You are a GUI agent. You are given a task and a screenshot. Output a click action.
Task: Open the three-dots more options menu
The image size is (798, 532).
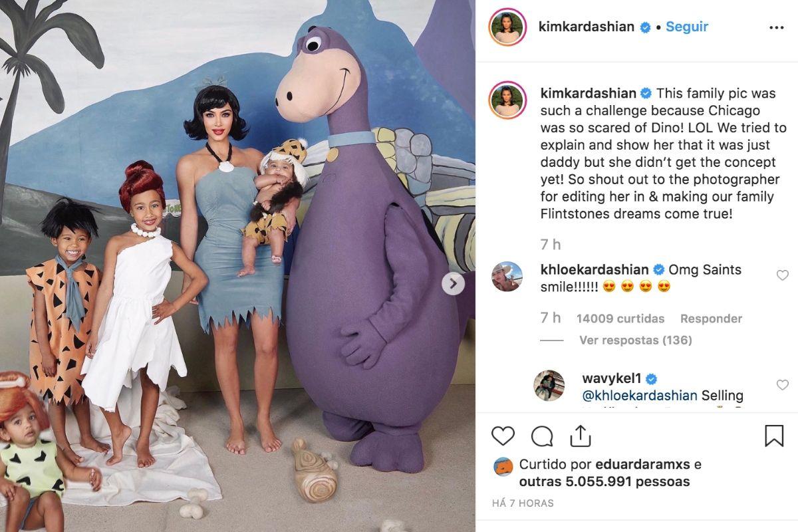point(776,28)
